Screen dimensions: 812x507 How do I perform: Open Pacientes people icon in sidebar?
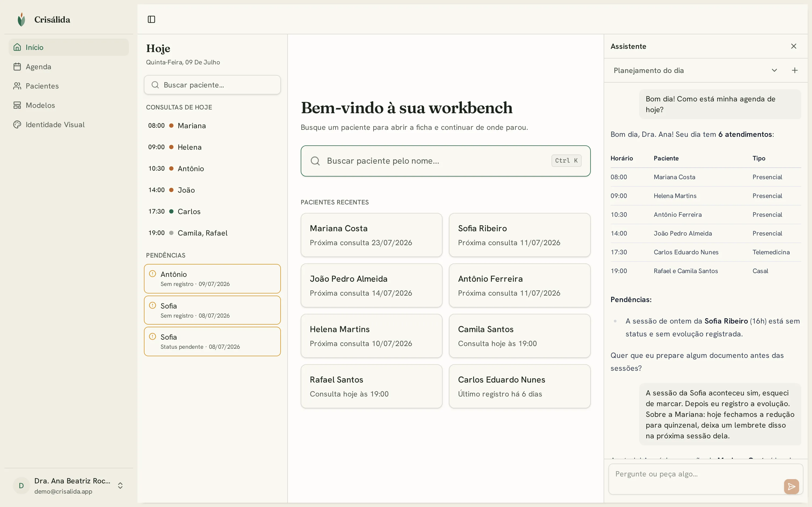pyautogui.click(x=17, y=86)
